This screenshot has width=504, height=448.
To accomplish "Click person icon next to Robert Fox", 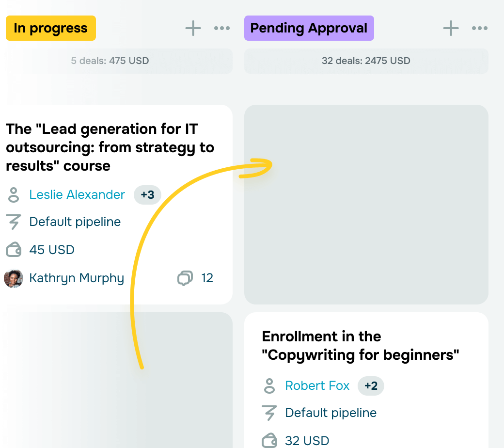I will 269,386.
